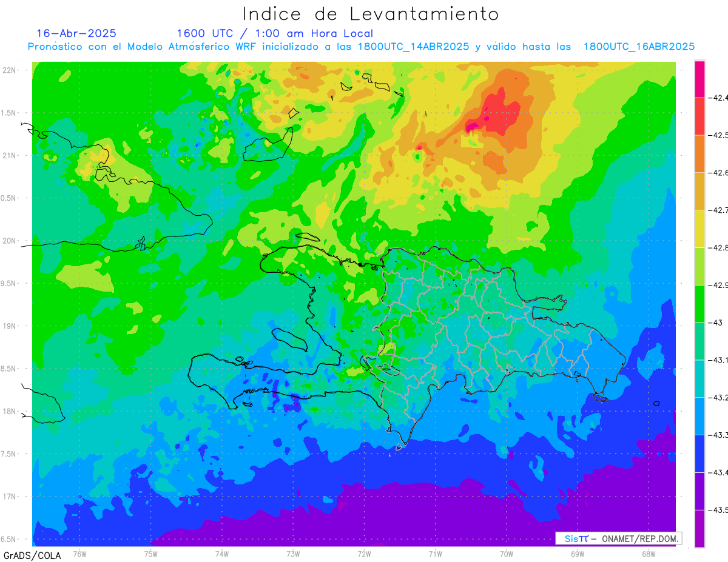Click the '1600 UTC / 1:00 am Hora Local' text
728x562 pixels.
pyautogui.click(x=275, y=34)
